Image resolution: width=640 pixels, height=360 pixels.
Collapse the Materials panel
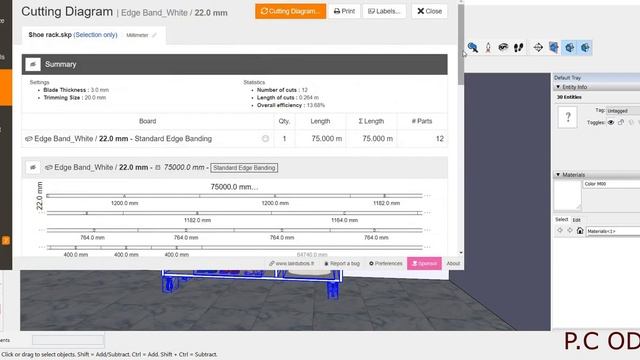click(x=558, y=175)
